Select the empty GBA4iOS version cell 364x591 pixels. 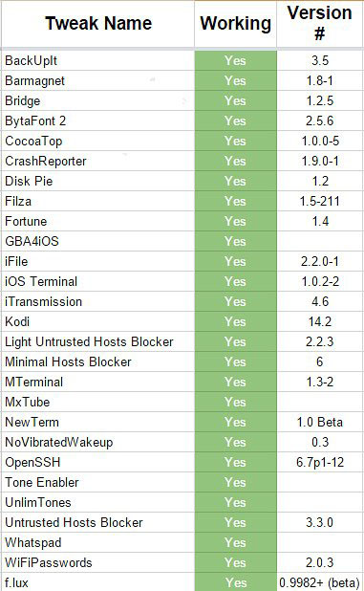coord(320,241)
